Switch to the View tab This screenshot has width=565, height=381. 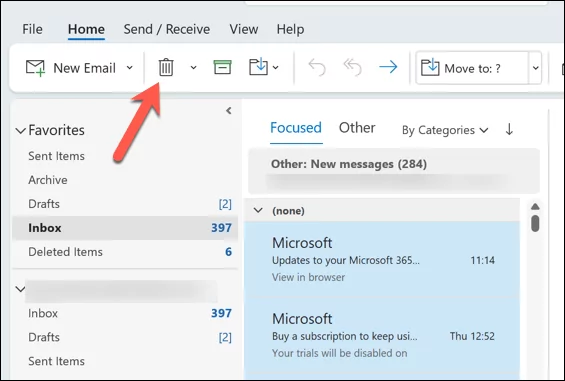pyautogui.click(x=244, y=29)
